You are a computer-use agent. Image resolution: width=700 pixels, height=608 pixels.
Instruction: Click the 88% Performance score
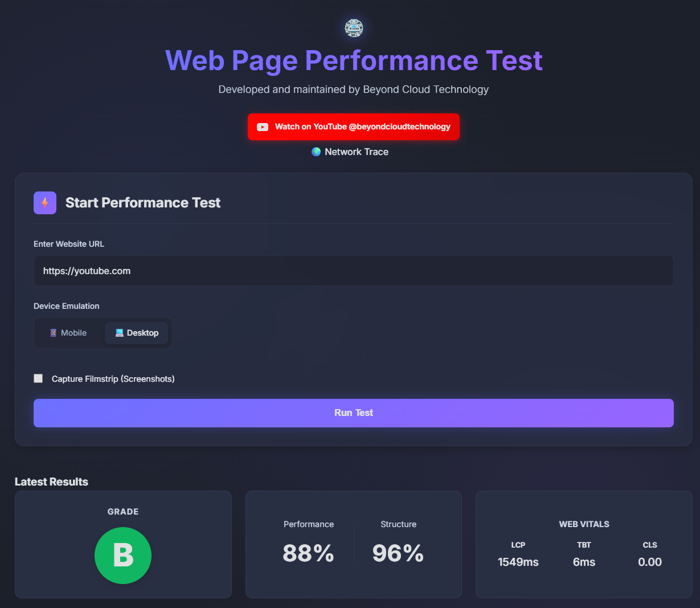click(x=308, y=553)
